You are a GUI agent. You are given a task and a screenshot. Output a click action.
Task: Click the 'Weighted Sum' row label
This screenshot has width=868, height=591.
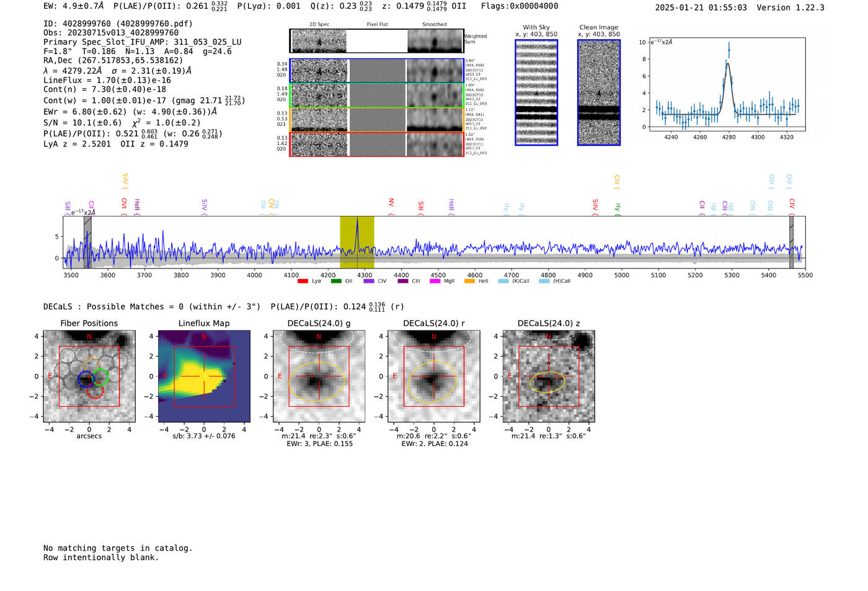(x=476, y=39)
